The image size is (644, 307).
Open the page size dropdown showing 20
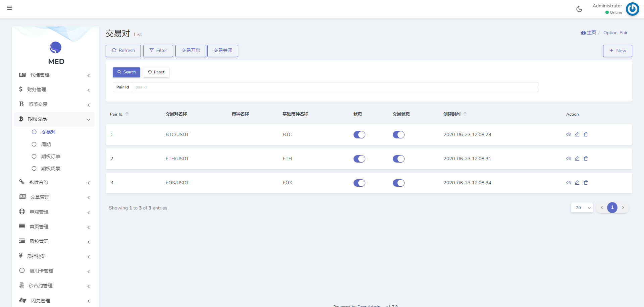tap(582, 208)
